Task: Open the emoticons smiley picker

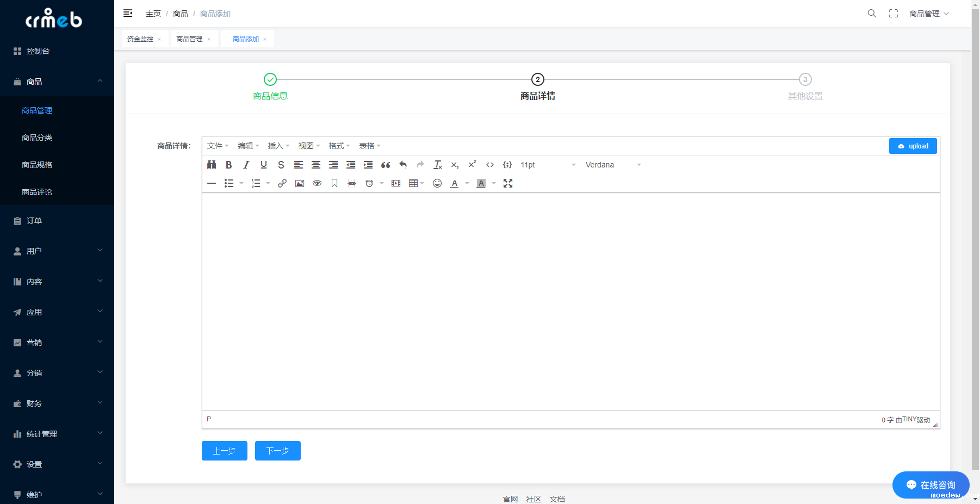Action: pos(437,183)
